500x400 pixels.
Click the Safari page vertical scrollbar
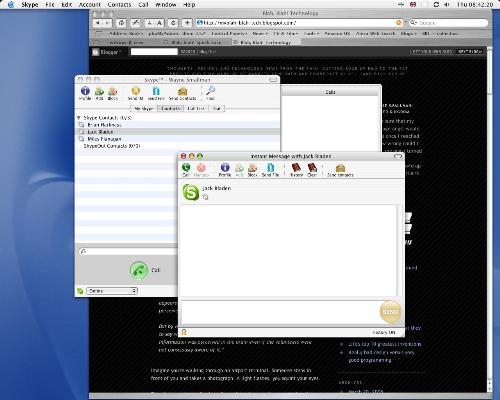click(x=489, y=220)
